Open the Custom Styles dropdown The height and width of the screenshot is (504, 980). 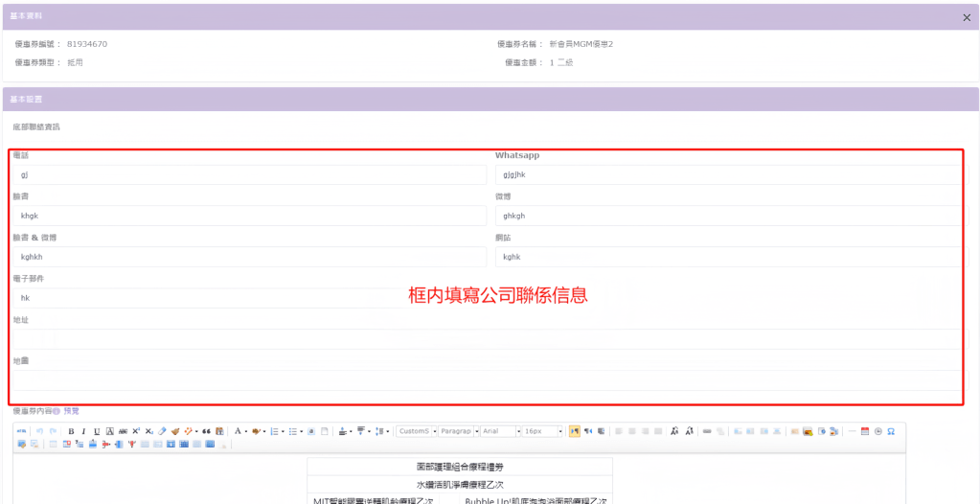tap(416, 431)
